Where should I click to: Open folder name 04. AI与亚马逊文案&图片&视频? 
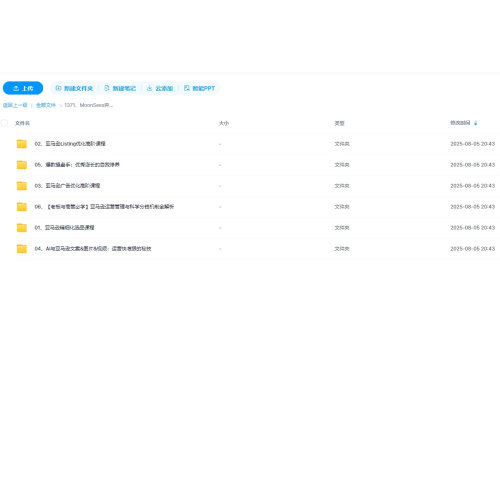click(93, 249)
